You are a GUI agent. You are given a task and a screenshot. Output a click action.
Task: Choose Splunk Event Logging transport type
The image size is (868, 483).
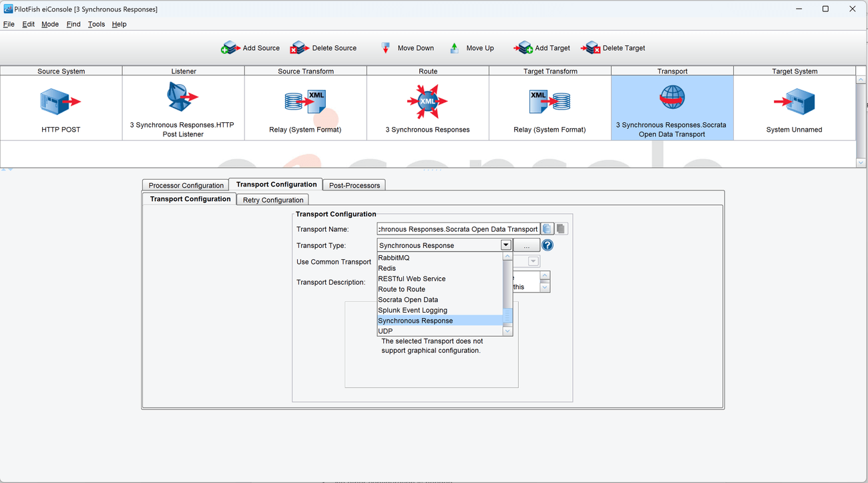439,310
